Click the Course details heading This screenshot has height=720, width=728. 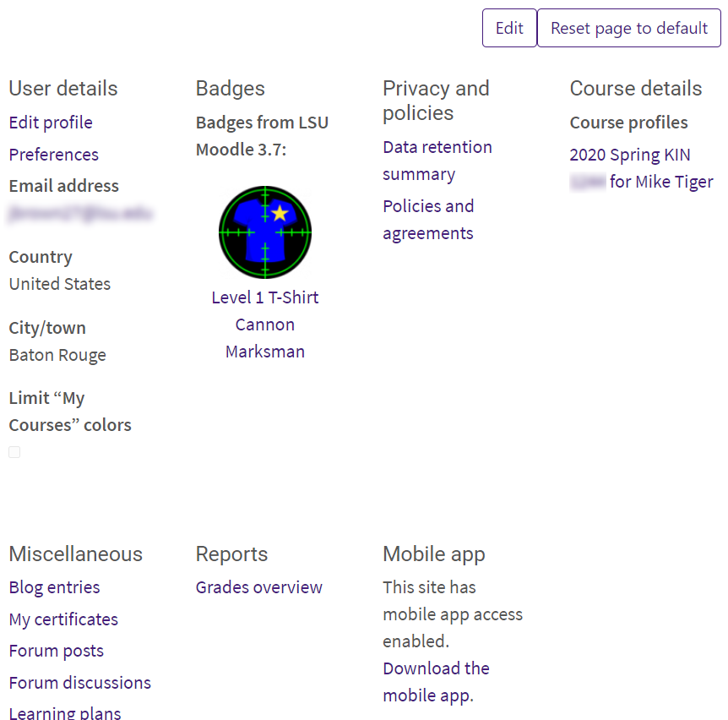(x=636, y=89)
